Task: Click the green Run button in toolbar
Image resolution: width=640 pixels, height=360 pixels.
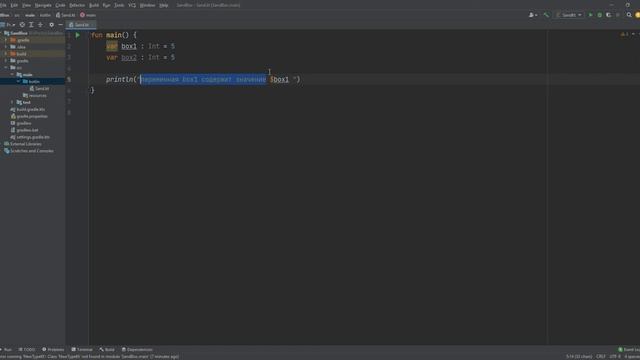Action: point(590,15)
